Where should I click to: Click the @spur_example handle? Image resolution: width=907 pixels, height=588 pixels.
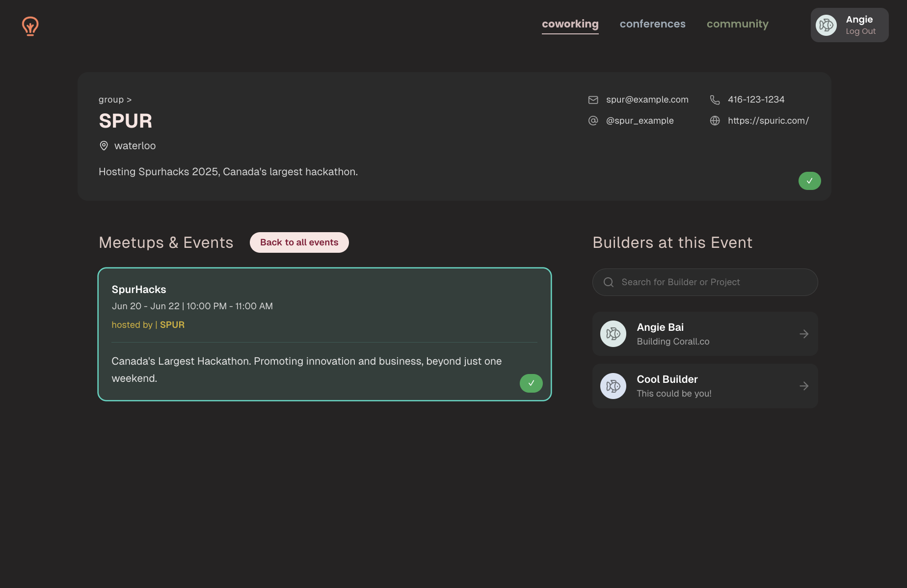point(640,121)
